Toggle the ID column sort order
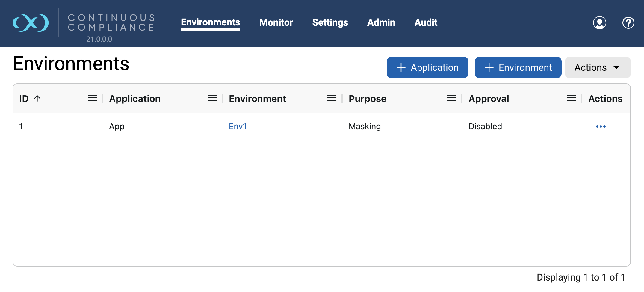The width and height of the screenshot is (644, 292). pos(30,98)
